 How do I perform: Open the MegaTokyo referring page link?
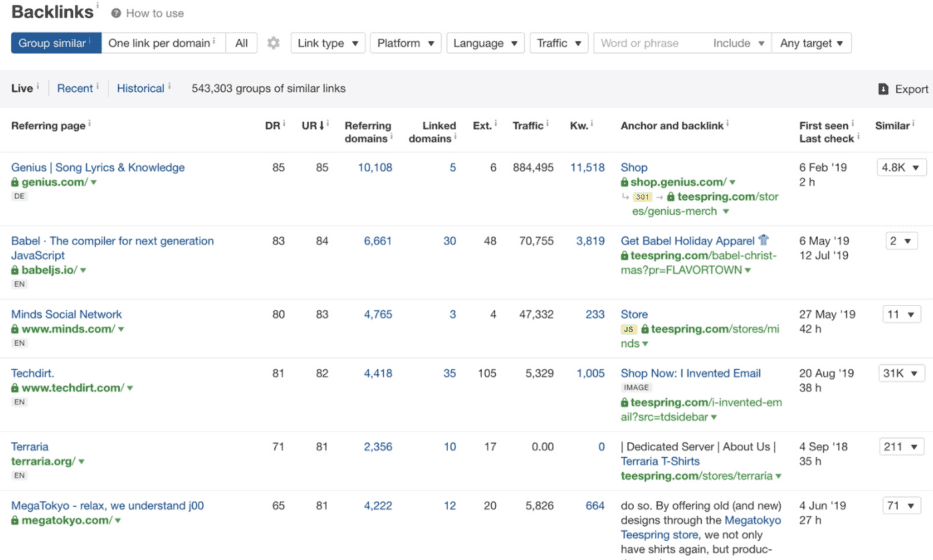tap(108, 505)
